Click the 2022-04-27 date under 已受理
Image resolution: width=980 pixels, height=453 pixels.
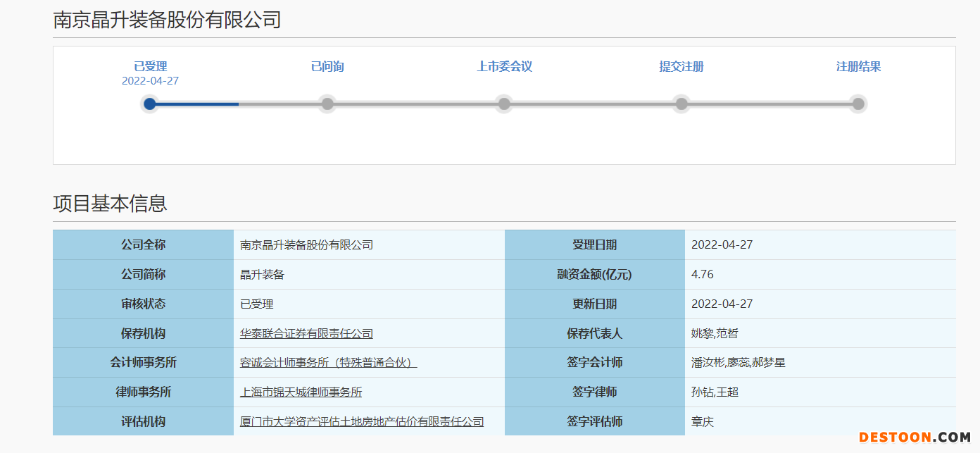pyautogui.click(x=151, y=81)
